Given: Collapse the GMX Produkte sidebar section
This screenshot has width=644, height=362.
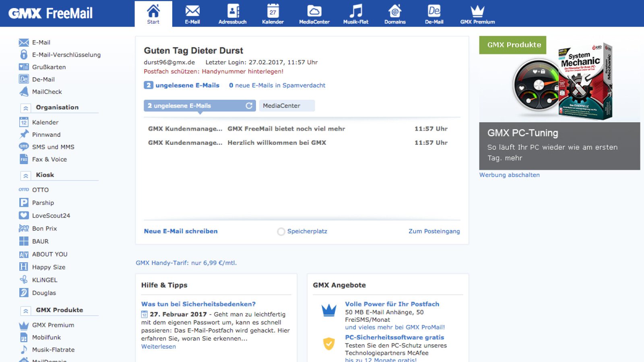Looking at the screenshot, I should click(x=25, y=311).
